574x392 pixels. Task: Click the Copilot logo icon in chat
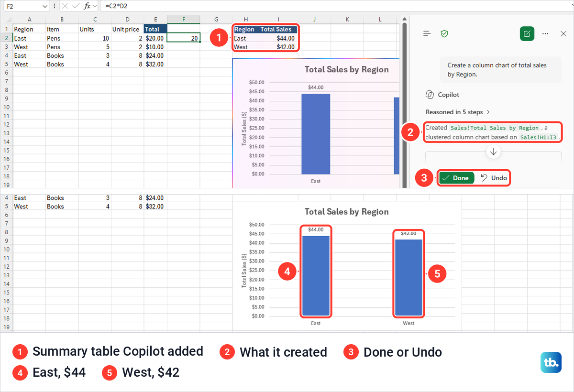[x=430, y=95]
